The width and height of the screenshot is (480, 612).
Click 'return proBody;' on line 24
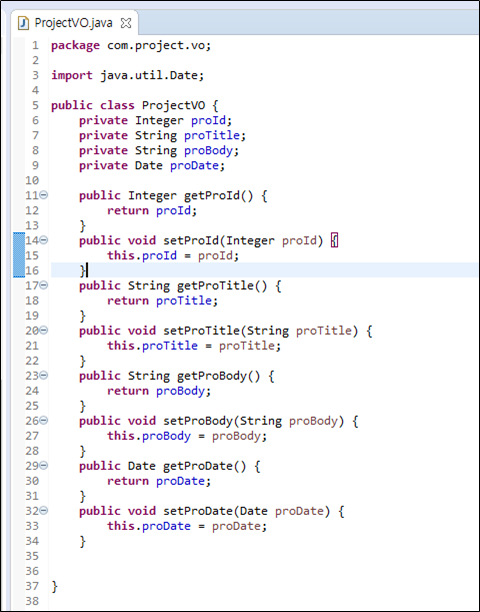coord(159,391)
